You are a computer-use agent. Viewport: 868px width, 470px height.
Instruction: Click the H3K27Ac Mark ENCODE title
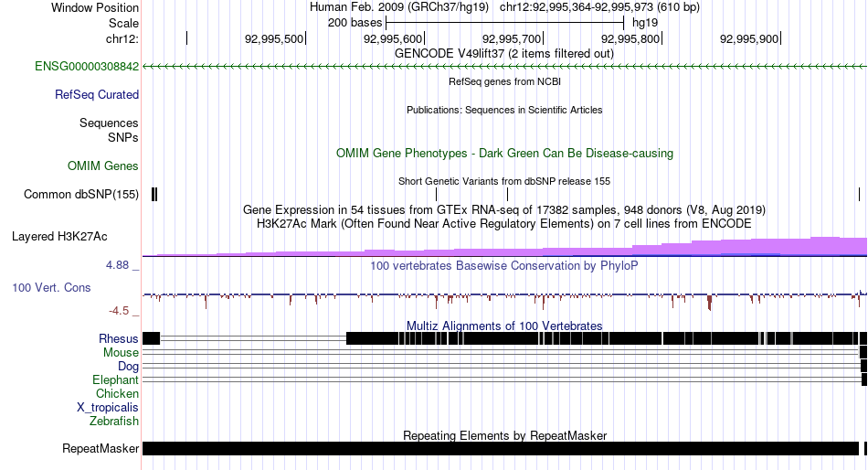click(x=504, y=224)
